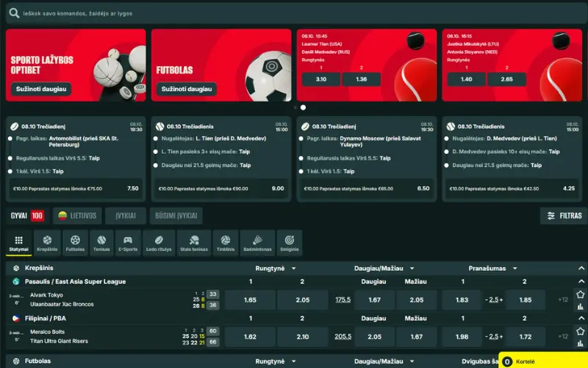Switch to the Įvykiai tab
588x368 pixels.
(126, 216)
